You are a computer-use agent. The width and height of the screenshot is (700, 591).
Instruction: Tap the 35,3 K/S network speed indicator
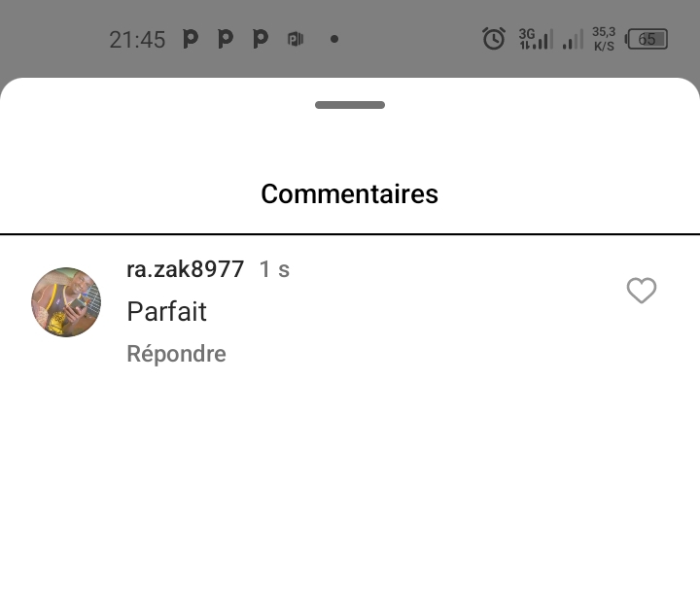[604, 39]
